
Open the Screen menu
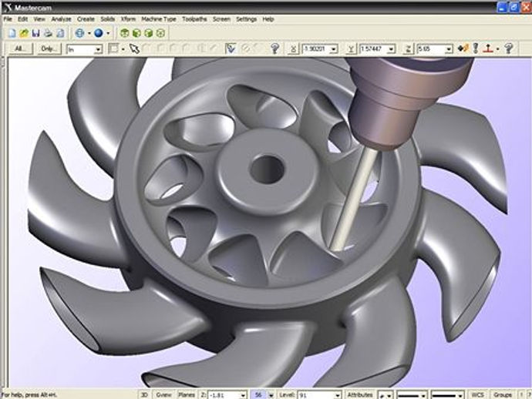221,19
